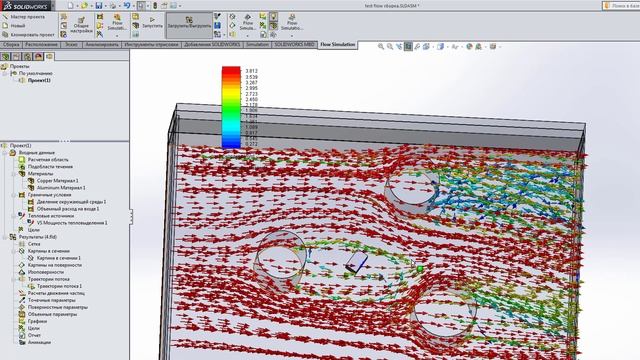The height and width of the screenshot is (360, 640).
Task: Open DisplayManager colored ball panel tab
Action: click(38, 56)
